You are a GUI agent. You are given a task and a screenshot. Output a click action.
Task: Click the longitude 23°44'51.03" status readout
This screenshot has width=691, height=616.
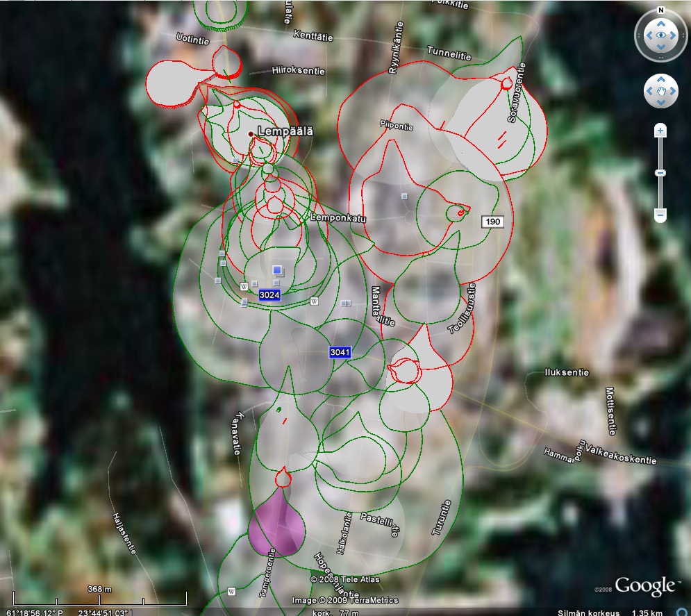coord(105,613)
